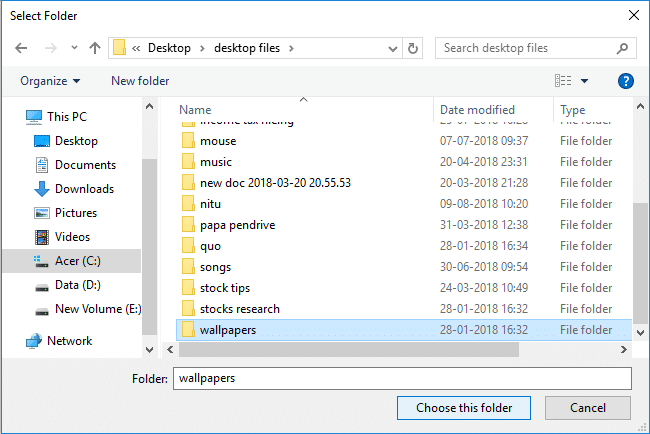650x434 pixels.
Task: Select This PC in navigation pane
Action: 67,117
